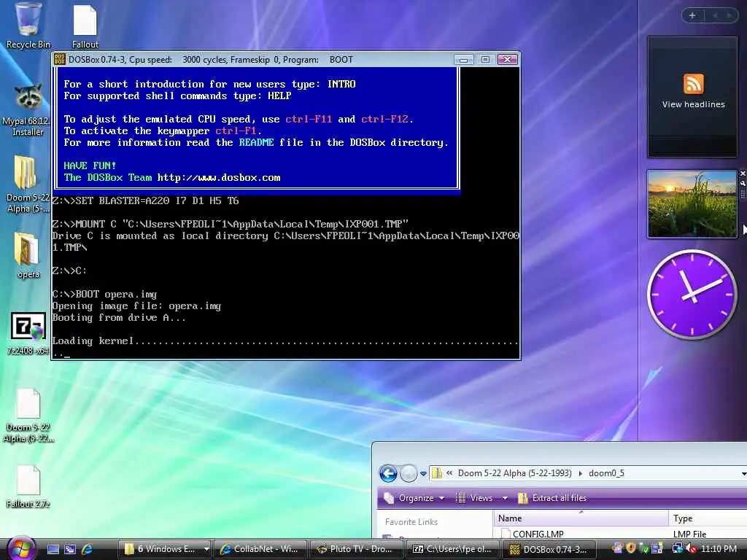
Task: Open the recent pages dropdown in Explorer
Action: pyautogui.click(x=423, y=473)
